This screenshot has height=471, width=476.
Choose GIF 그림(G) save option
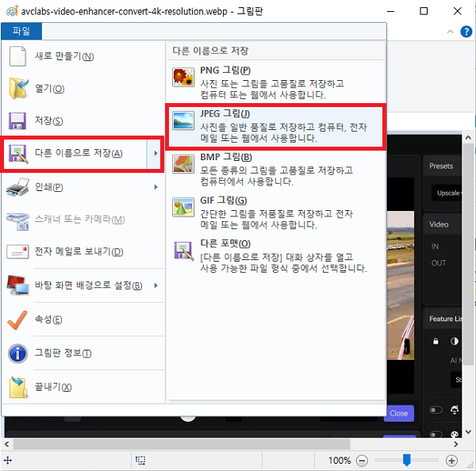(x=275, y=213)
